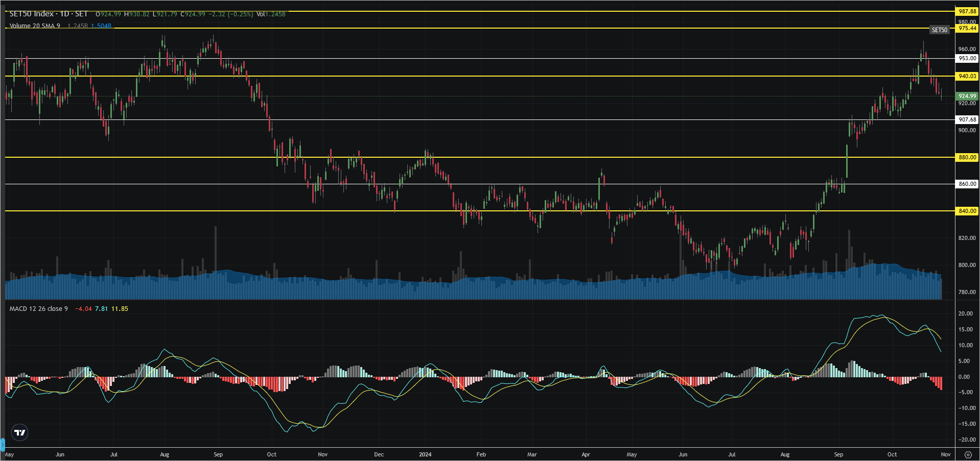Click the 840.00 yellow price label
This screenshot has width=980, height=461.
coord(967,211)
